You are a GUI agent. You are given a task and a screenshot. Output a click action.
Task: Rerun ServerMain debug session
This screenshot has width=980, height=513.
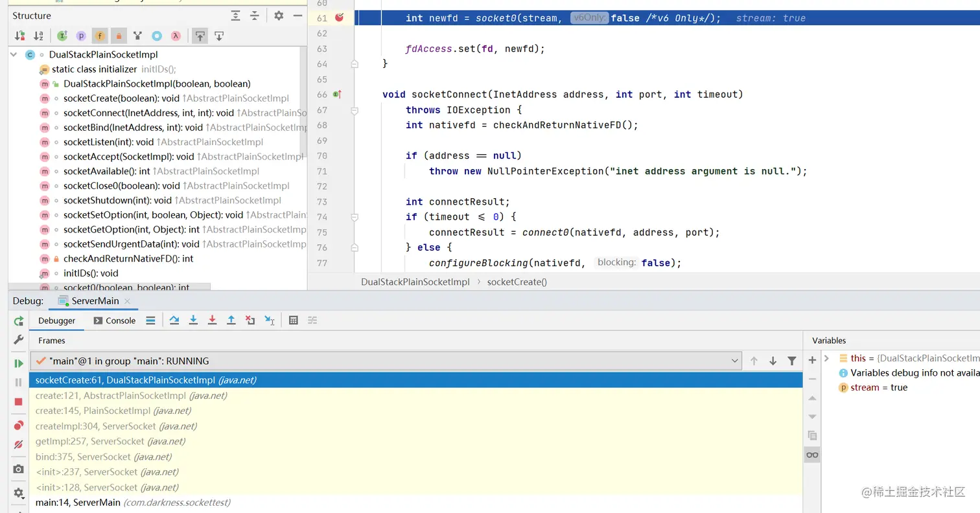tap(19, 321)
